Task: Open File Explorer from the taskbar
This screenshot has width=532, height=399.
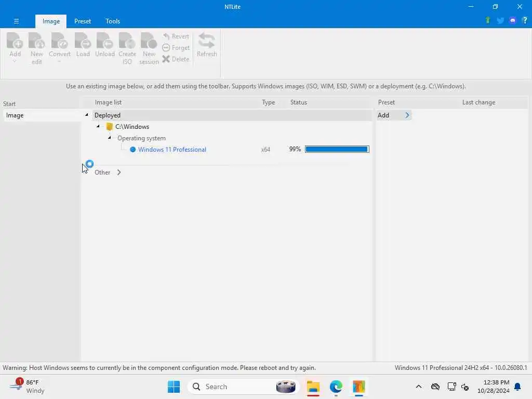Action: [x=313, y=387]
